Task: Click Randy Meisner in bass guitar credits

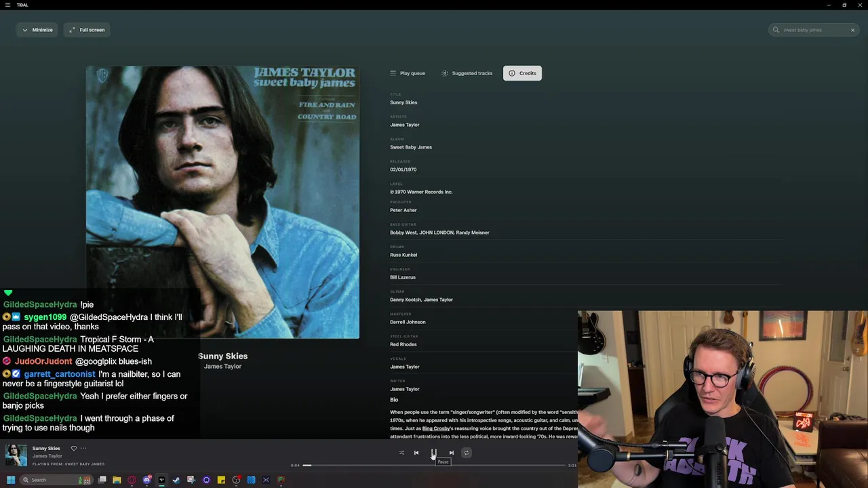Action: click(x=472, y=232)
